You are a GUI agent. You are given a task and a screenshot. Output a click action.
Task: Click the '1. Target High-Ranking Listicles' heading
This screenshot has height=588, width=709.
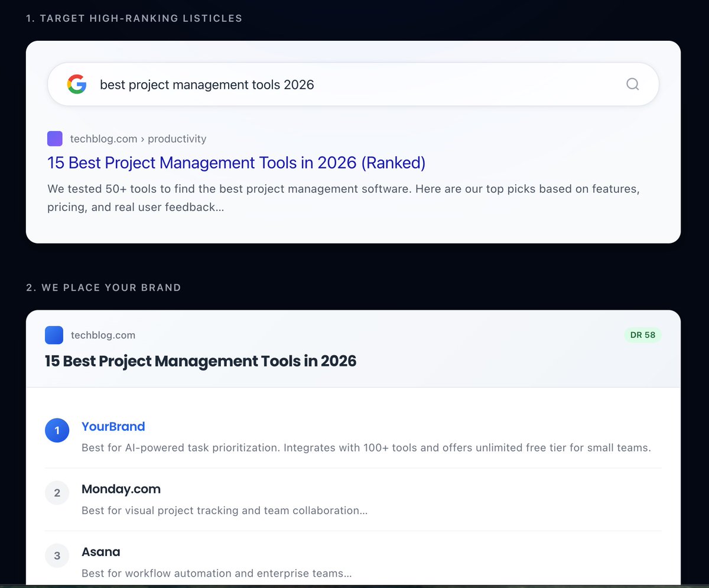134,18
